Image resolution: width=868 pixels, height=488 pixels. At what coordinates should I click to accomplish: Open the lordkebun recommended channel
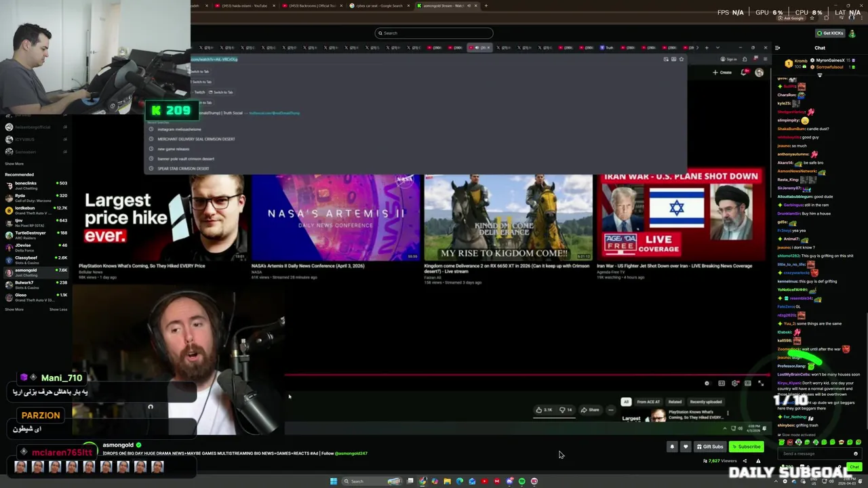pyautogui.click(x=36, y=209)
